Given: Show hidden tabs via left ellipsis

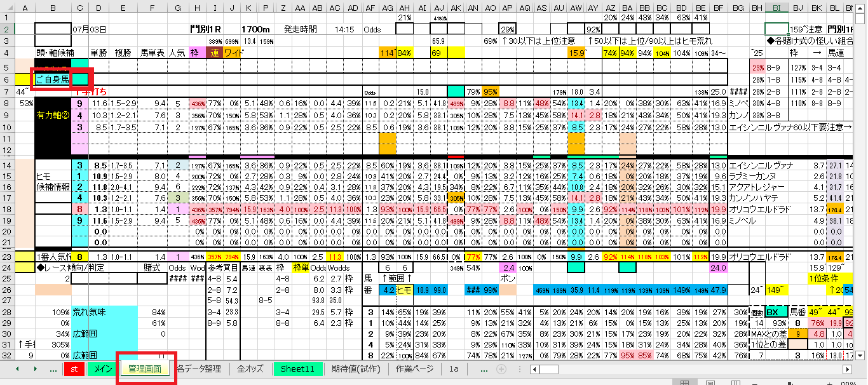Looking at the screenshot, I should tap(52, 368).
